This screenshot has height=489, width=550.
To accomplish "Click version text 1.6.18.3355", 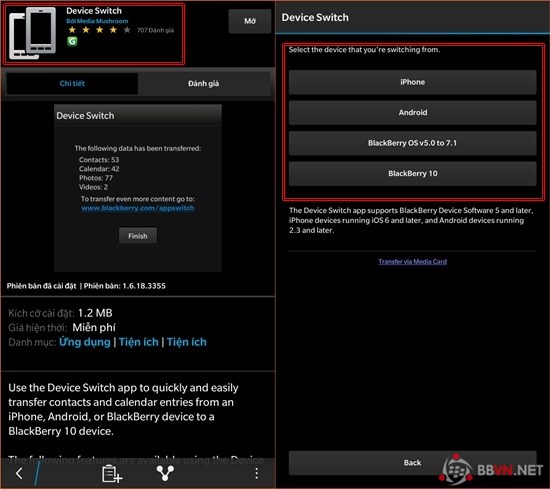I will click(x=144, y=286).
